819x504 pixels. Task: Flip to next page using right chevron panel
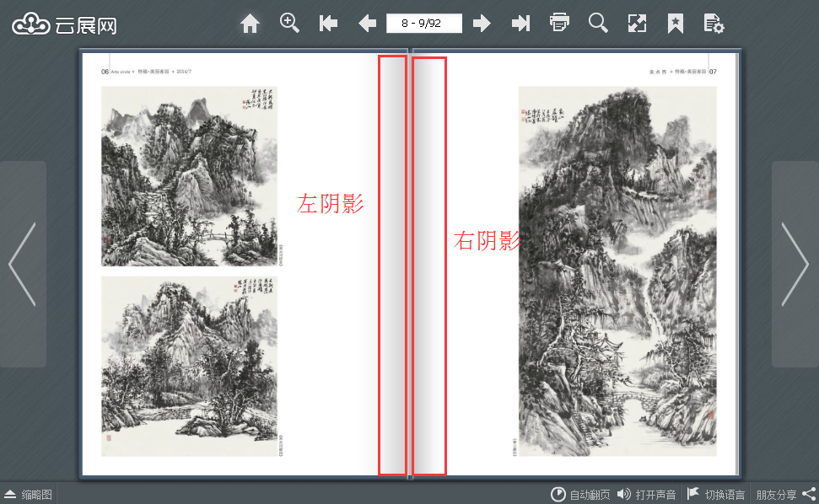pos(795,264)
